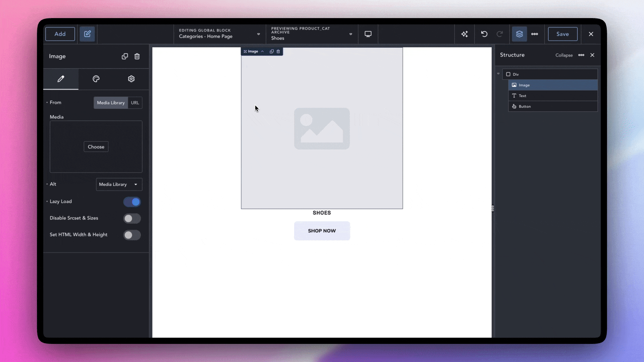Viewport: 644px width, 362px height.
Task: Switch image source to URL
Action: click(x=135, y=103)
